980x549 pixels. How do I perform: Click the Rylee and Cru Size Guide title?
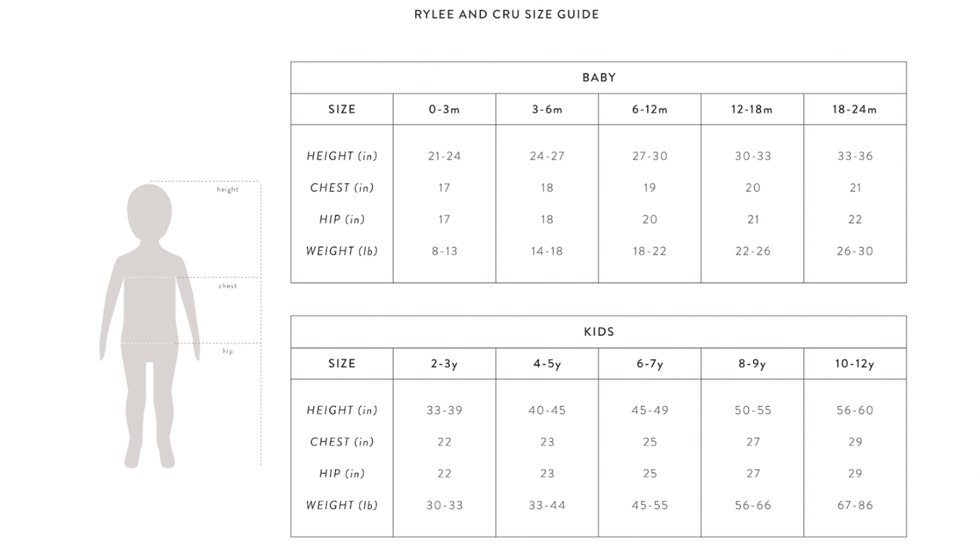tap(506, 14)
